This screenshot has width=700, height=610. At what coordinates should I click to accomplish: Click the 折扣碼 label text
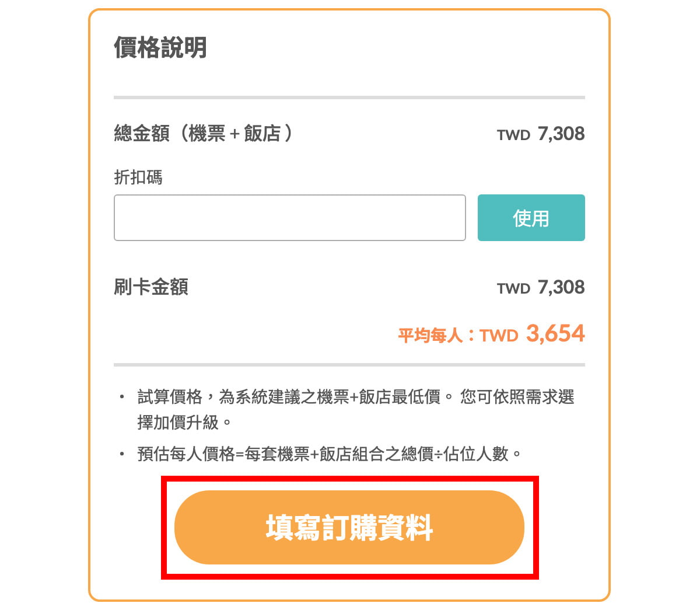tap(138, 177)
